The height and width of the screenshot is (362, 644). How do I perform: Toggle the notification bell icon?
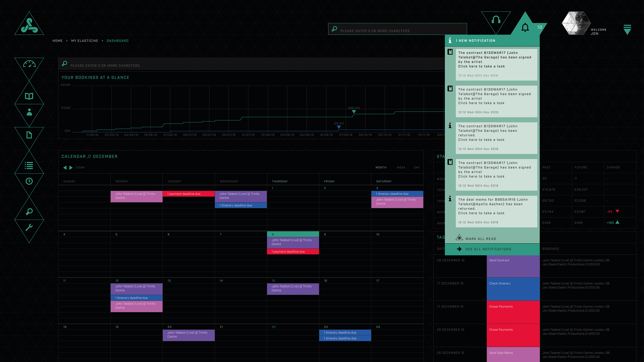click(x=525, y=27)
